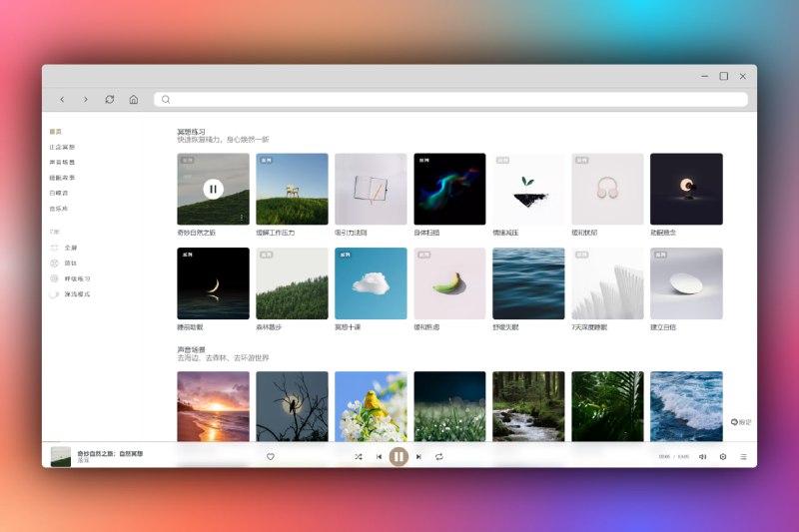Go forward with the right arrow icon

tap(86, 99)
